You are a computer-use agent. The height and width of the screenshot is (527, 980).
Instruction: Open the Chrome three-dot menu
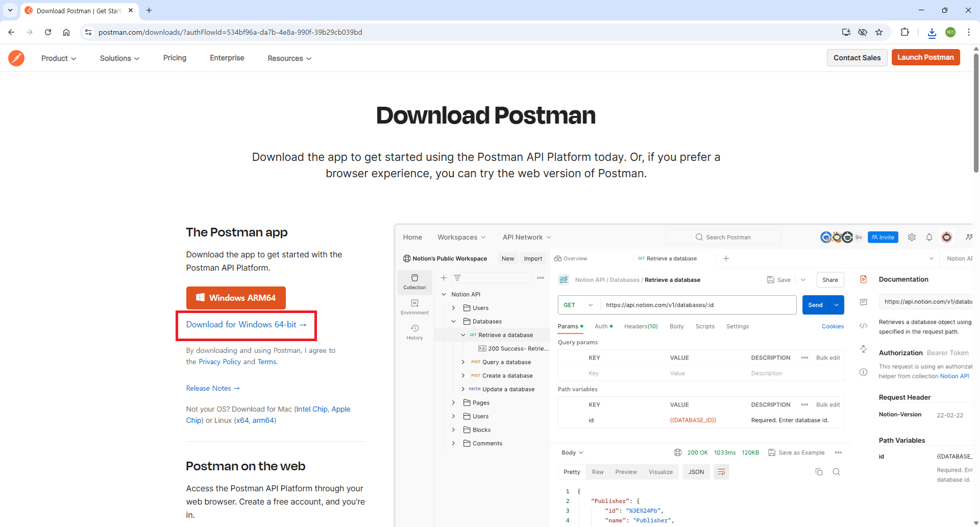click(969, 32)
